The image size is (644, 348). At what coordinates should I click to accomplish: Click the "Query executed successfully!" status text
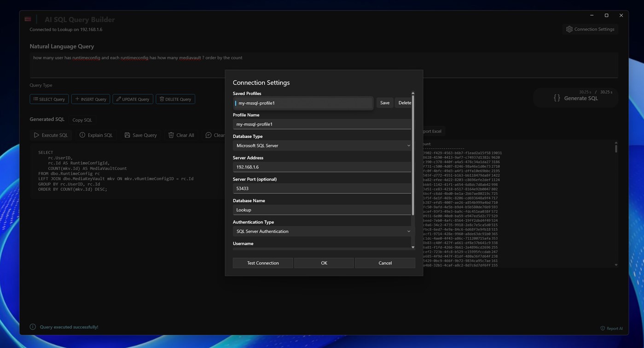[x=69, y=327]
